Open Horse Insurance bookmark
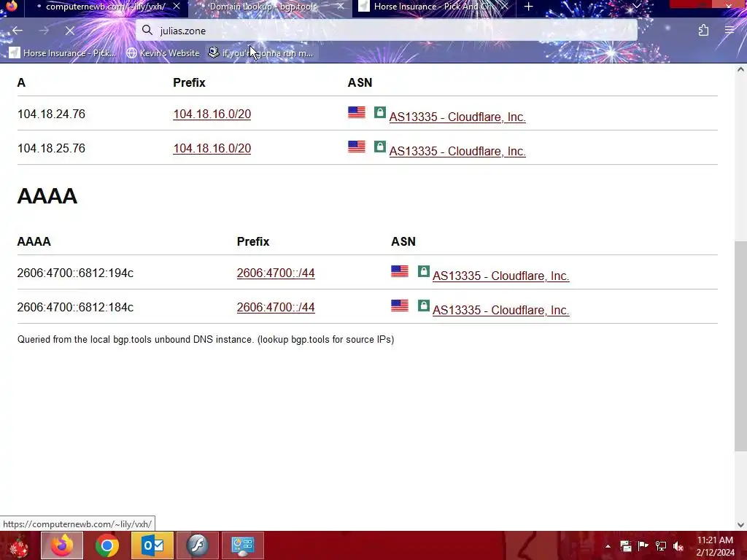The width and height of the screenshot is (747, 560). (x=63, y=52)
